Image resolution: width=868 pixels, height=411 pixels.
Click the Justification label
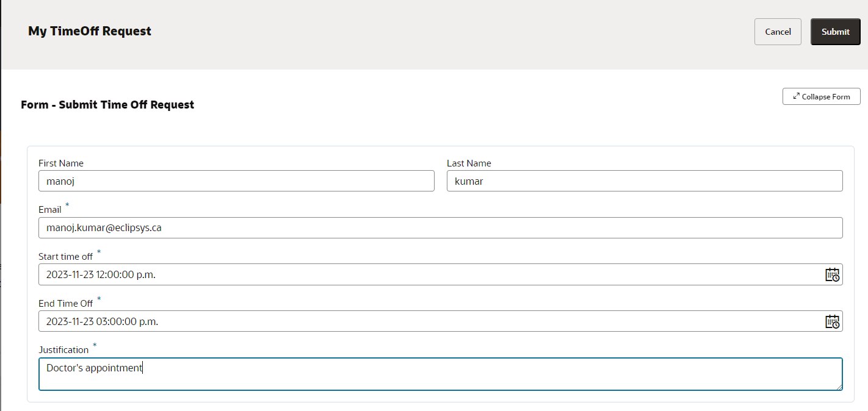tap(63, 350)
